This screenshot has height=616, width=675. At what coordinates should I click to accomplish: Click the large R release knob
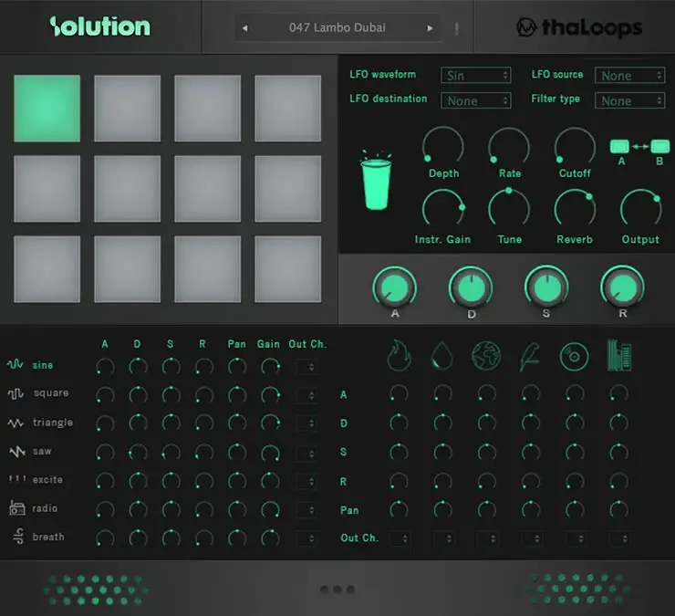pos(622,287)
